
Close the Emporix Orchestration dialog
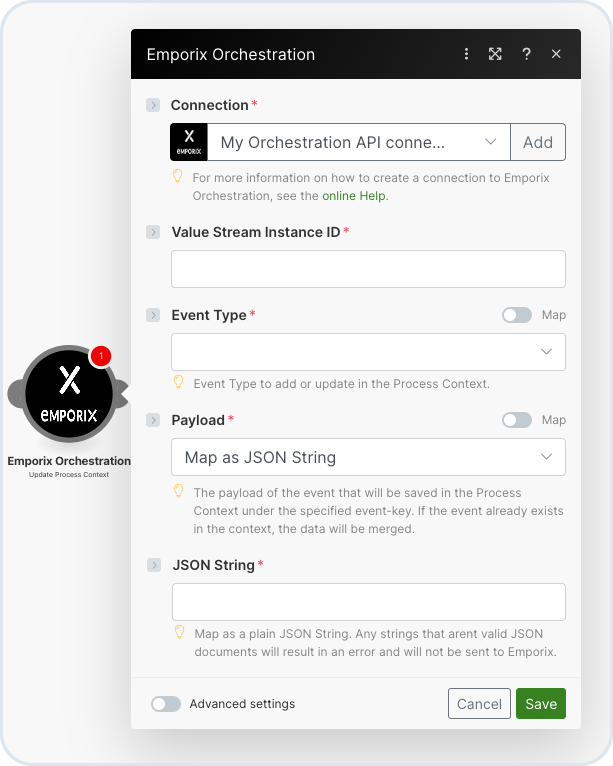coord(556,54)
